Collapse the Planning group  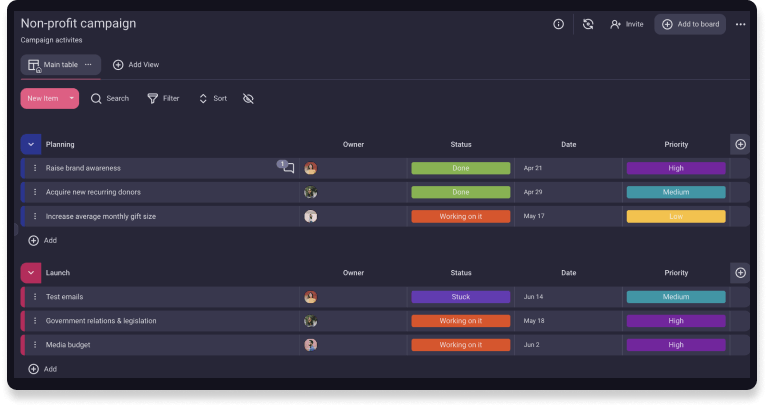[31, 144]
